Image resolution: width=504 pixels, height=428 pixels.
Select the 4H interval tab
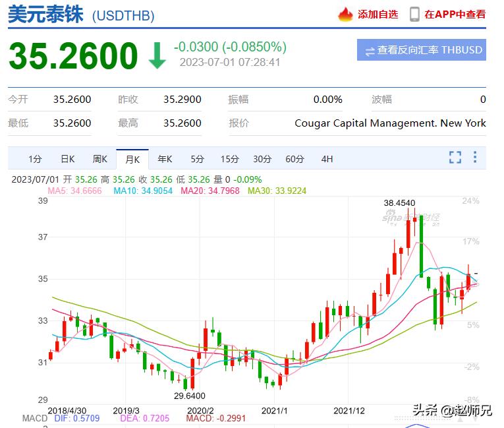[x=327, y=159]
